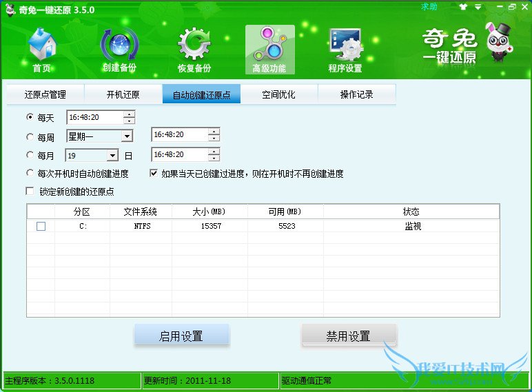Click the app rabbit icon in title bar
532x392 pixels.
pos(10,10)
